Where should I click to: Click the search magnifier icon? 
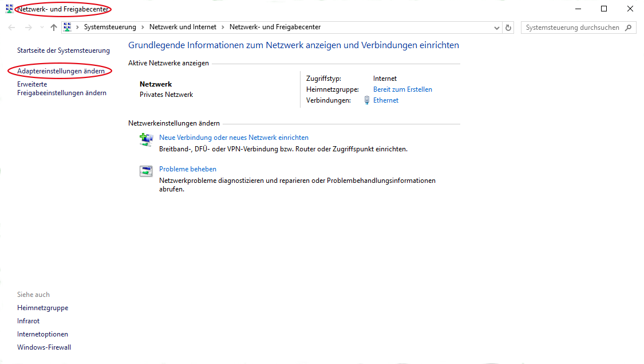click(x=629, y=28)
